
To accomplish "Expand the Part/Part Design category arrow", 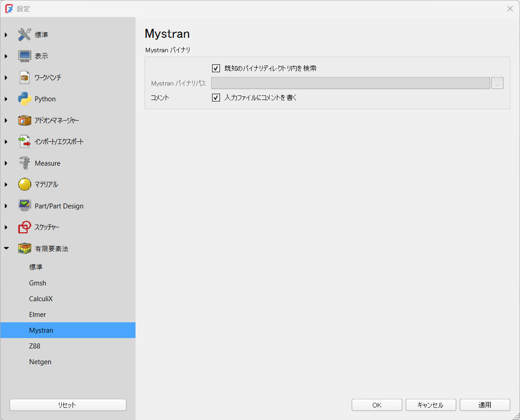I will [6, 206].
